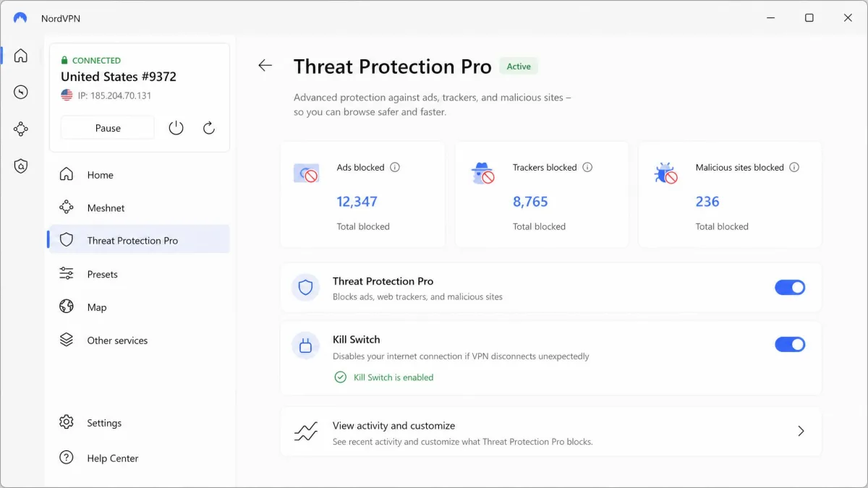
Task: Click the Presets sliders icon
Action: 67,274
